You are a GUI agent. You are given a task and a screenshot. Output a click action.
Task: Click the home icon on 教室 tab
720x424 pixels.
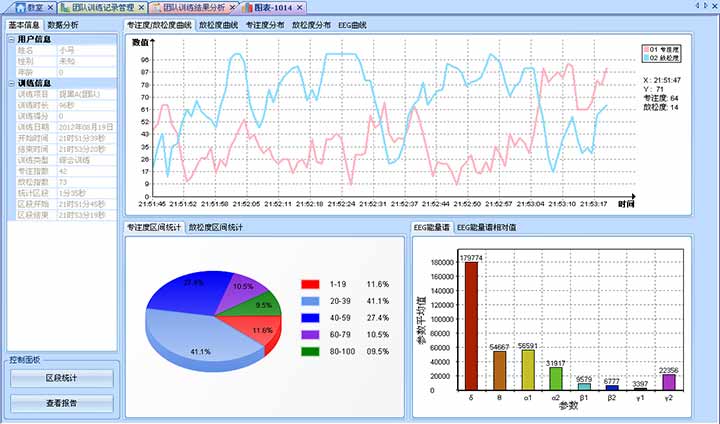pyautogui.click(x=20, y=7)
